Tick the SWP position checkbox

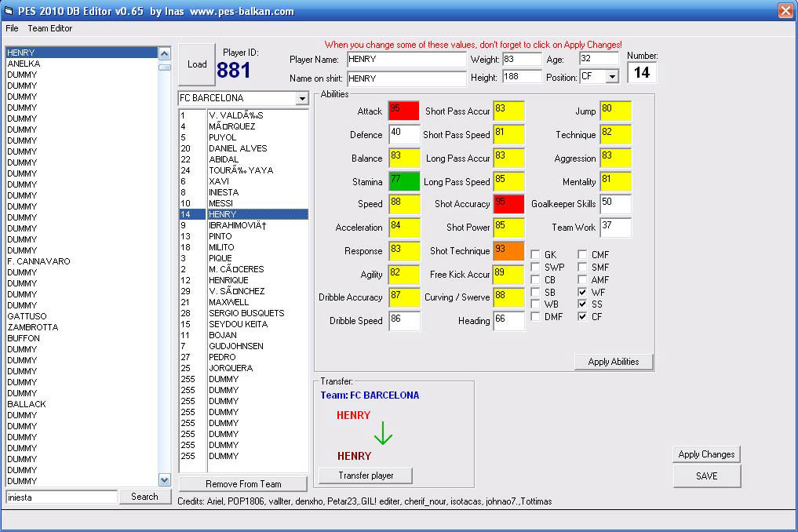(535, 267)
